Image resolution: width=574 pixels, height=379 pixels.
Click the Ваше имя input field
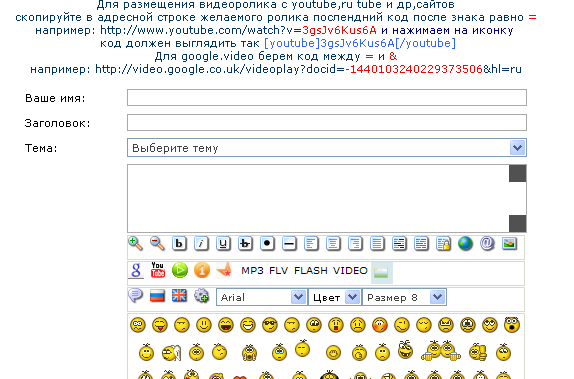pos(327,97)
